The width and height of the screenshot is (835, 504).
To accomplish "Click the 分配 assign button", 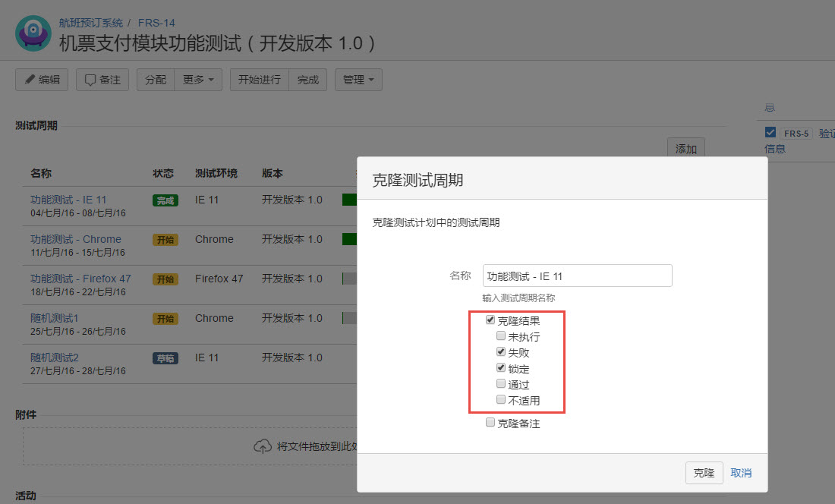I will (156, 80).
